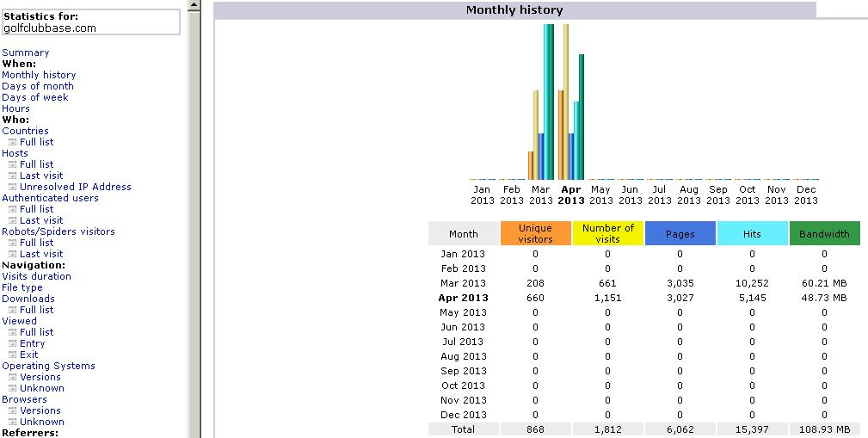Image resolution: width=868 pixels, height=438 pixels.
Task: Click the 108.93 MB total bandwidth
Action: pos(824,429)
